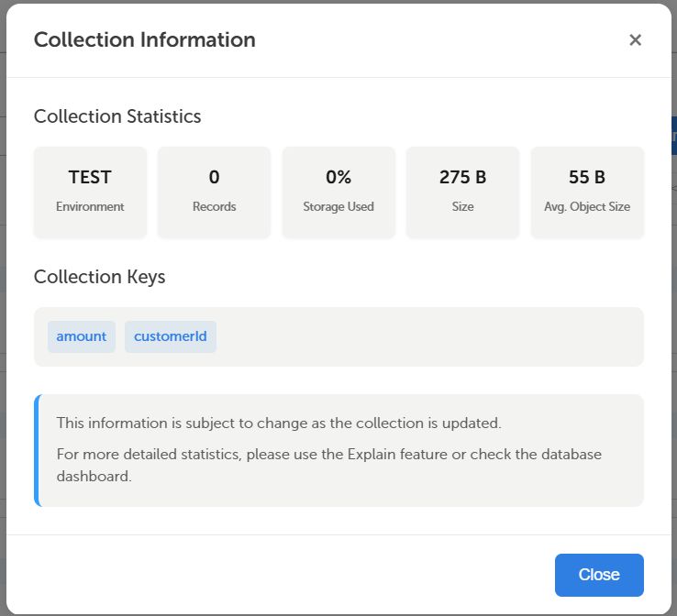Click the blue accent bar of the notice

click(37, 450)
